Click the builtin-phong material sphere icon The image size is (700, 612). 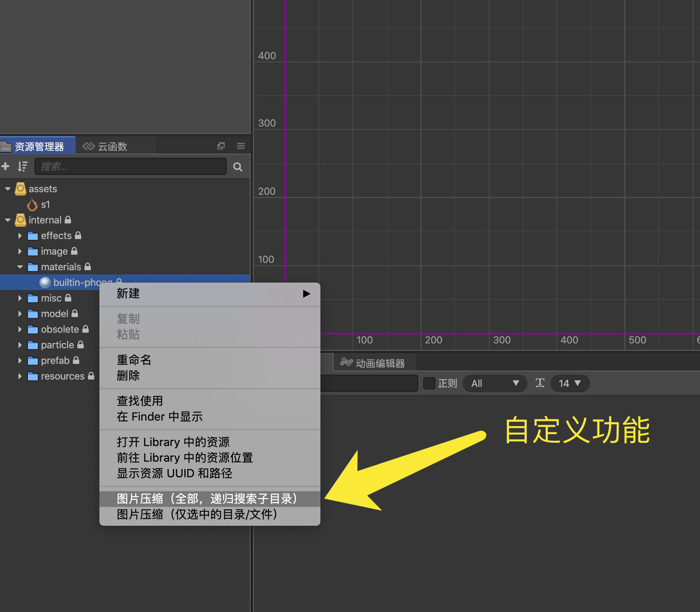tap(45, 283)
